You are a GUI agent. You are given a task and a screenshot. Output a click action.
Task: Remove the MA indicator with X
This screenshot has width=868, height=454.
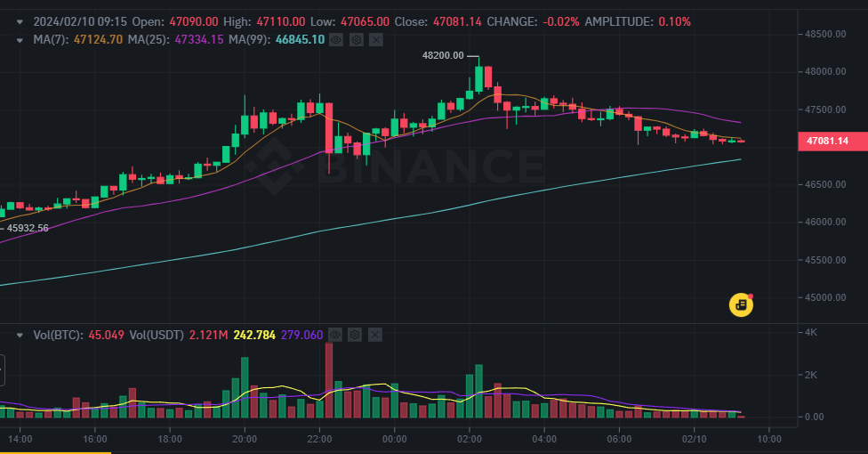coord(375,40)
